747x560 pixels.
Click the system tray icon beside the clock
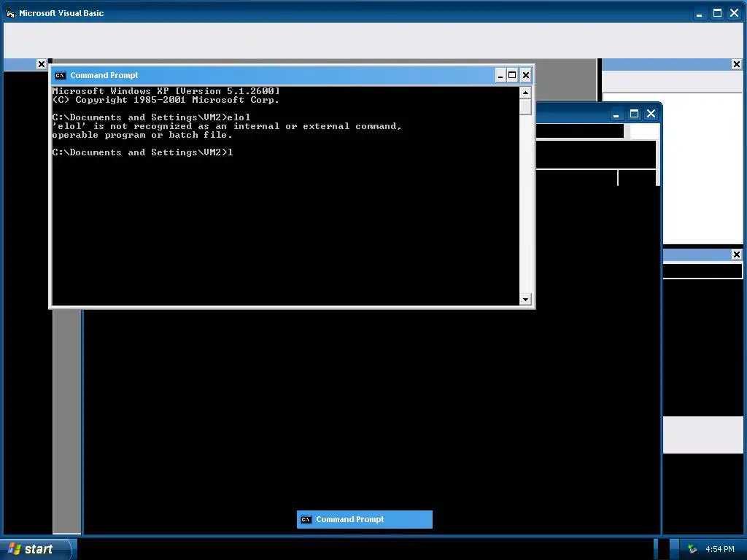tap(692, 549)
